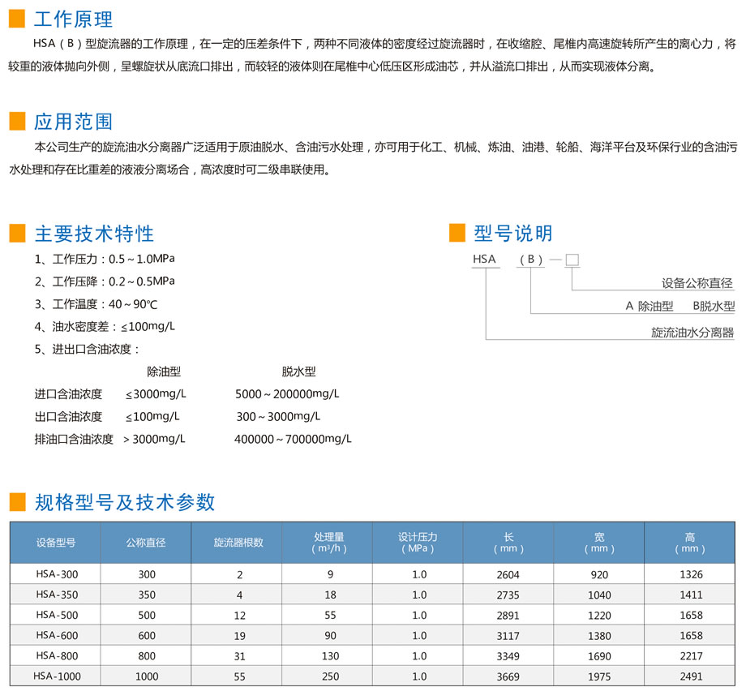Click orange square beside 规格型号及技术参数 heading
Image resolution: width=746 pixels, height=700 pixels.
point(17,502)
